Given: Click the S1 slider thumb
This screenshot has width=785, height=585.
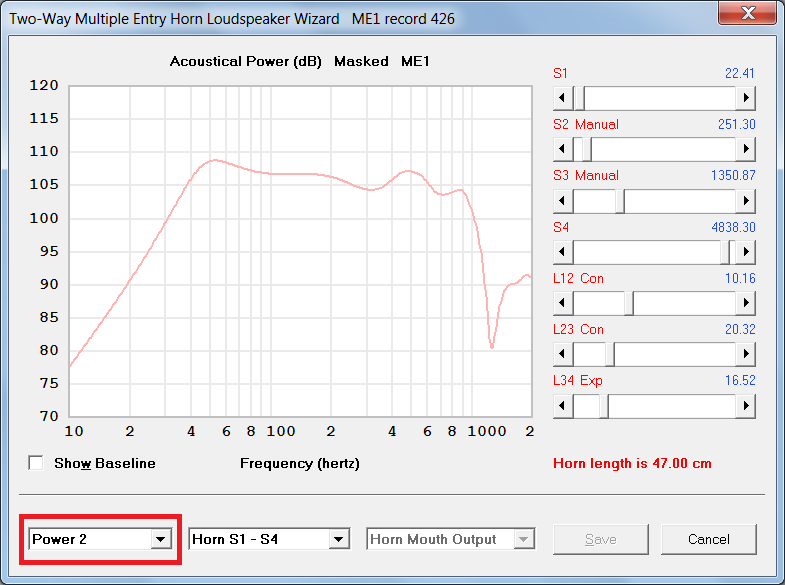Looking at the screenshot, I should pyautogui.click(x=580, y=98).
